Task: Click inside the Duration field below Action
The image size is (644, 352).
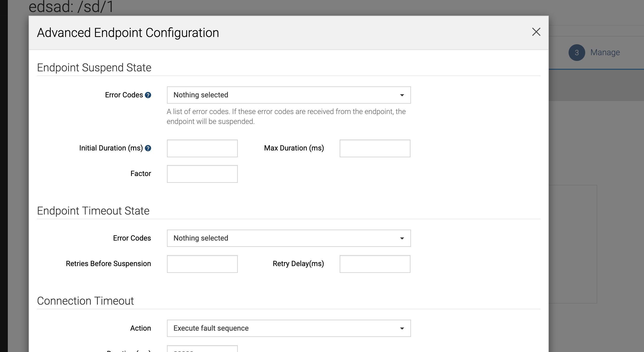Action: (x=202, y=350)
